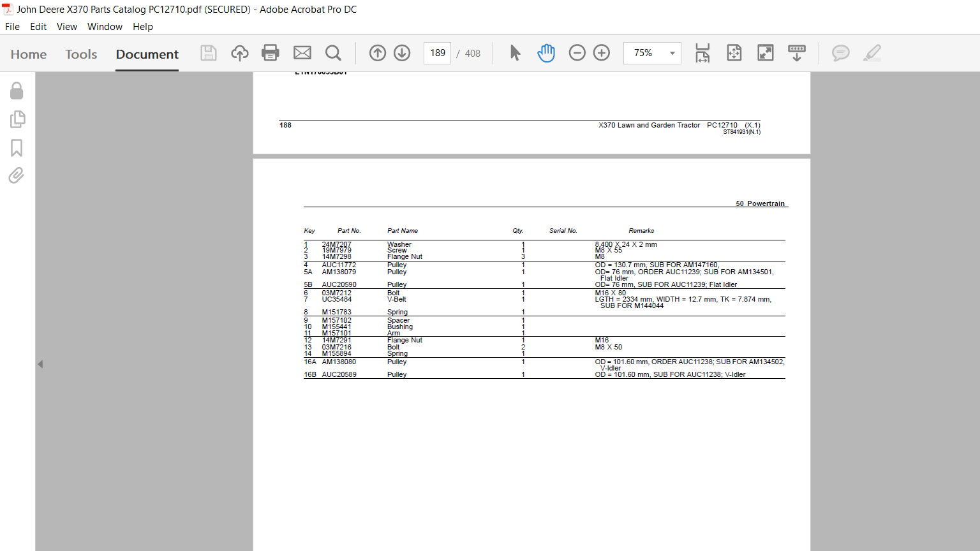Click the cloud upload icon
The height and width of the screenshot is (551, 980).
click(240, 53)
